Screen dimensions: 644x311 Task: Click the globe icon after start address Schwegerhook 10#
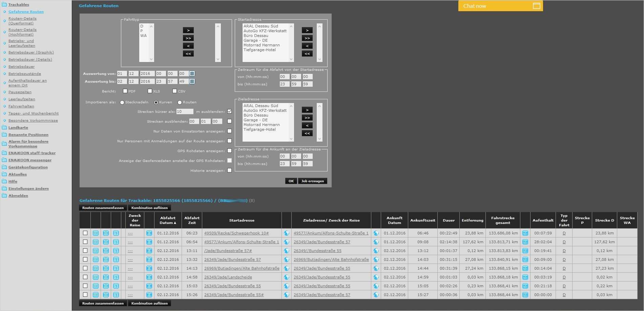(287, 233)
